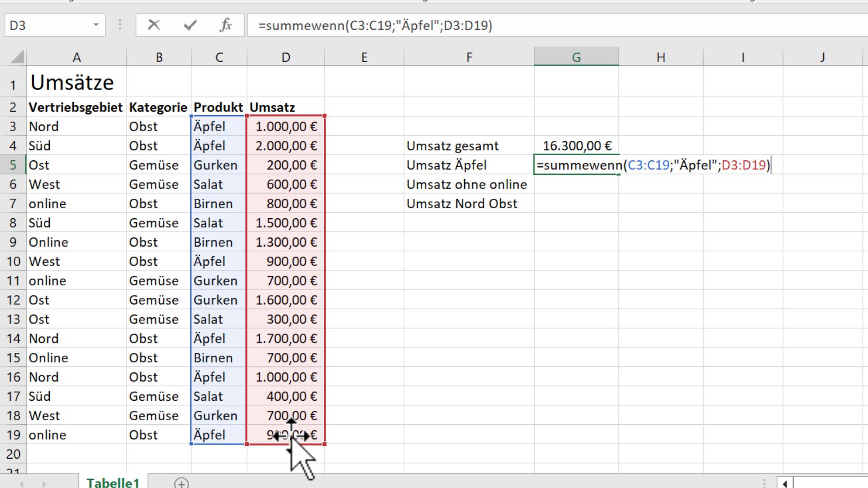
Task: Click Select All corner triangle
Action: (x=17, y=57)
